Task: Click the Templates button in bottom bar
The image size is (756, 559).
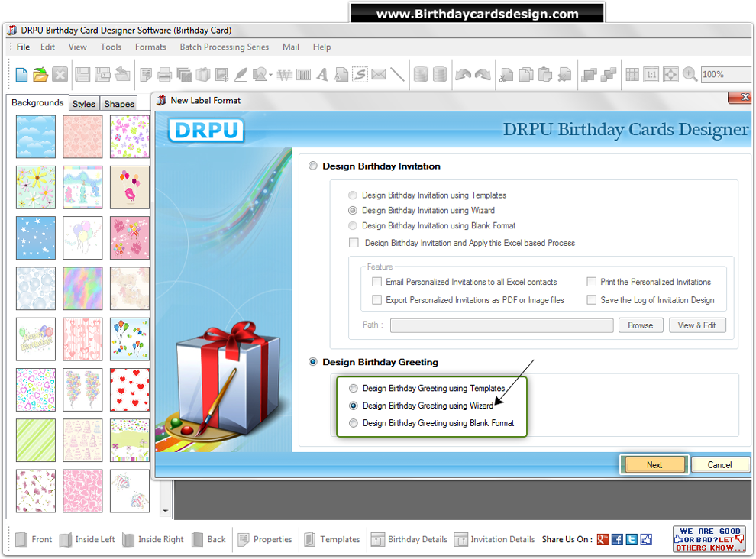Action: pos(332,539)
